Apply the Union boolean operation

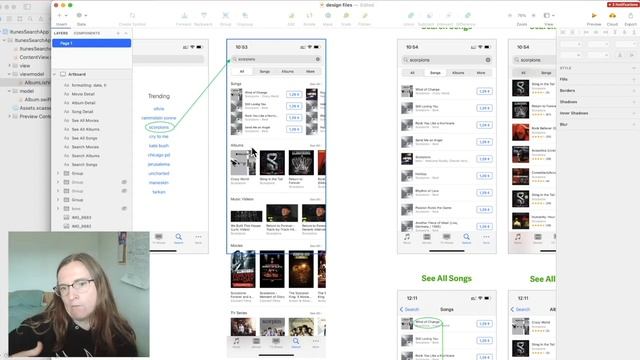tap(410, 16)
